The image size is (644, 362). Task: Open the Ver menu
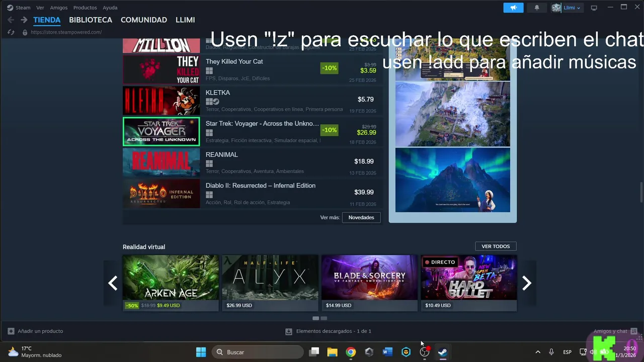coord(40,8)
